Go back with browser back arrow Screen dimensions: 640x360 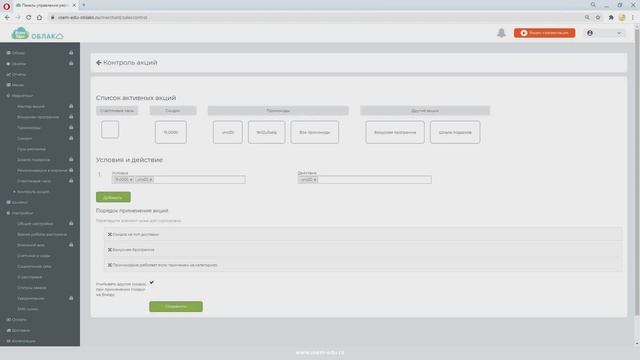[7, 18]
